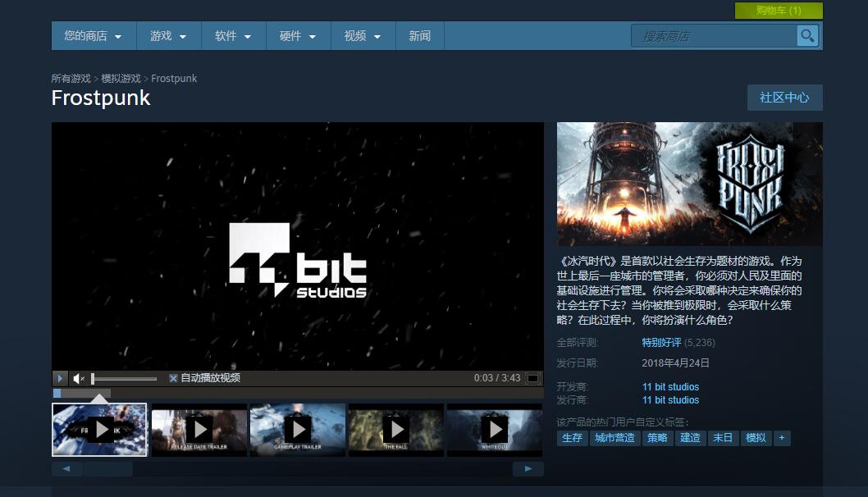Go to 所有游戏 breadcrumb link
The width and height of the screenshot is (868, 497).
[71, 79]
